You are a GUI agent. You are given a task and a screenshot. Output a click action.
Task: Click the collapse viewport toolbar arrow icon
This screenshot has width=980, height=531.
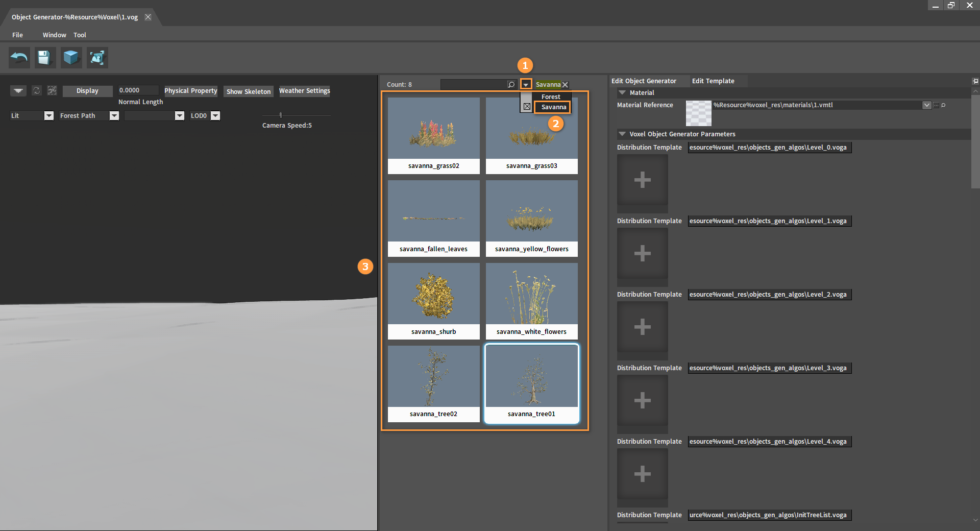(x=18, y=91)
